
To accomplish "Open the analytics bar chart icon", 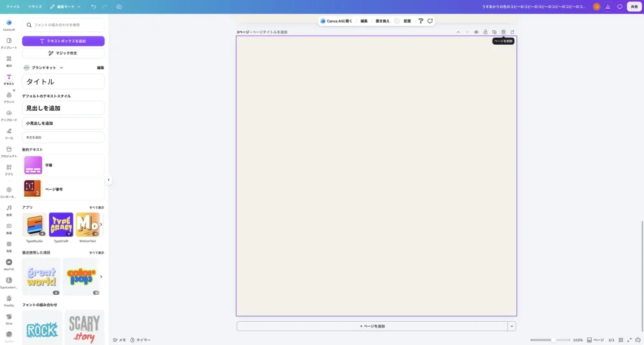I will [x=608, y=6].
